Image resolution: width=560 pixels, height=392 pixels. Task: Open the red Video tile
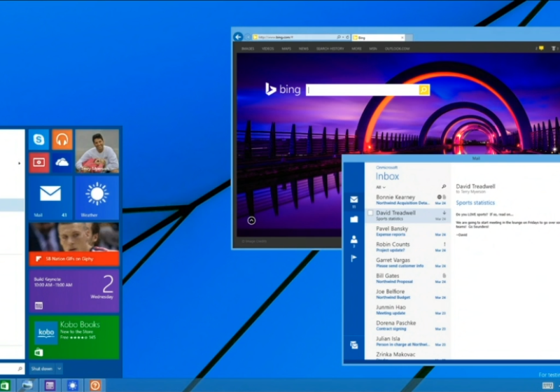click(x=38, y=162)
